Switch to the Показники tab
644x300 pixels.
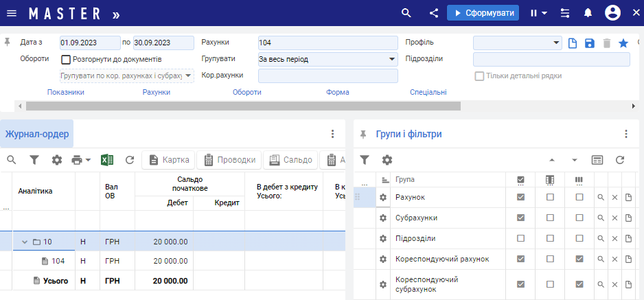click(65, 92)
